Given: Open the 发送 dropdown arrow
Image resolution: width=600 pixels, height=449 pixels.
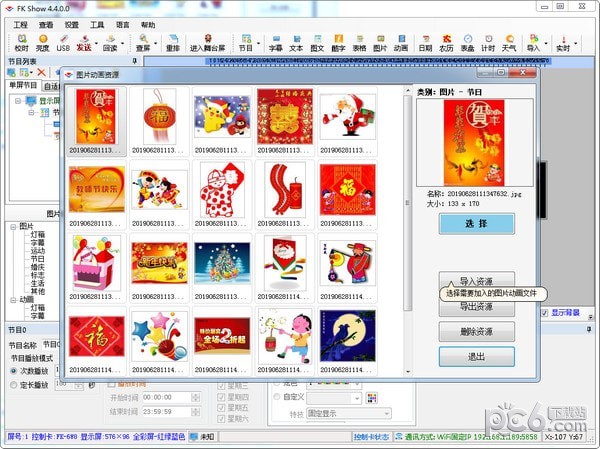Looking at the screenshot, I should coord(96,43).
